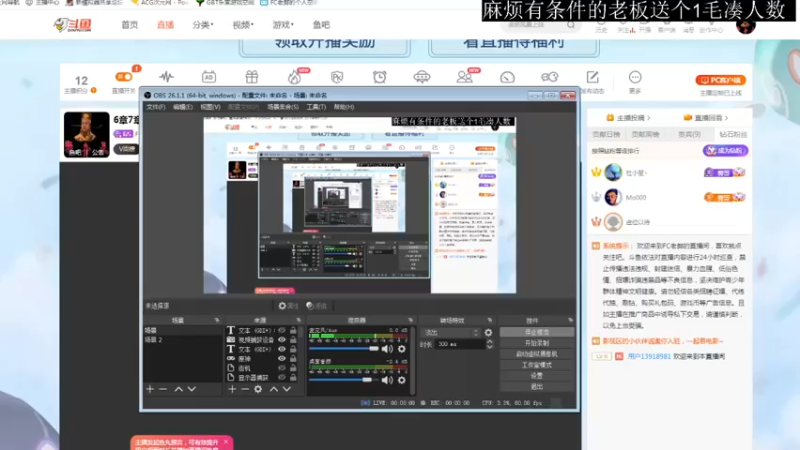Image resolution: width=800 pixels, height=450 pixels.
Task: Open the 文件(F) menu in OBS
Action: click(156, 107)
